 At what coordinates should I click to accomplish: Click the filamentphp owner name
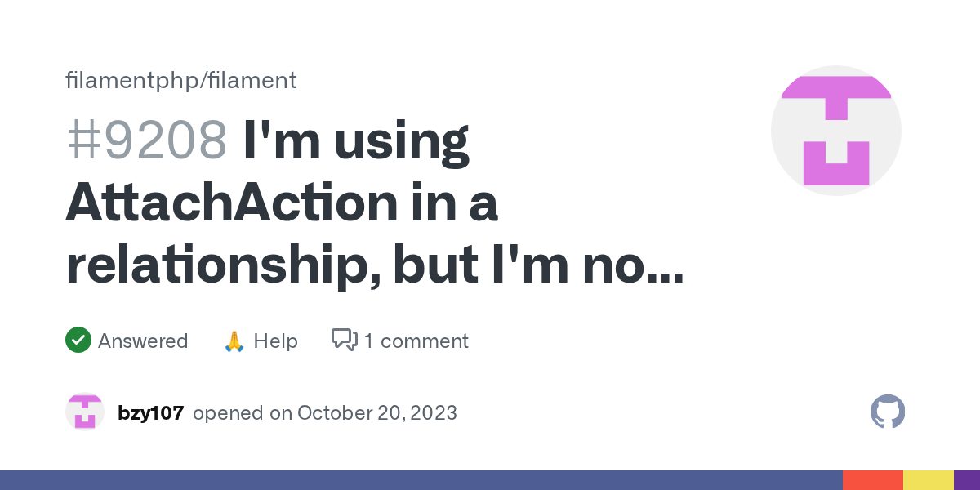tap(132, 80)
